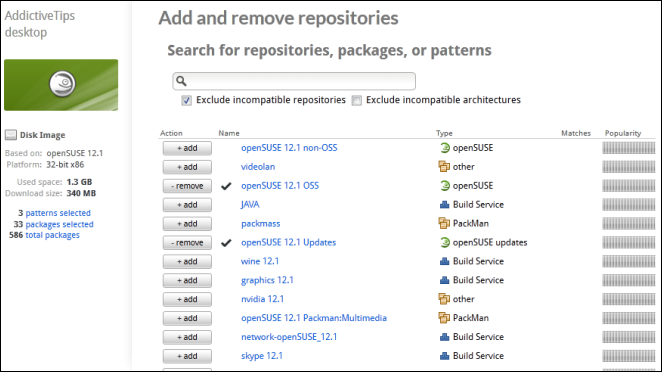Click the search magnifier icon
662x372 pixels.
(181, 81)
